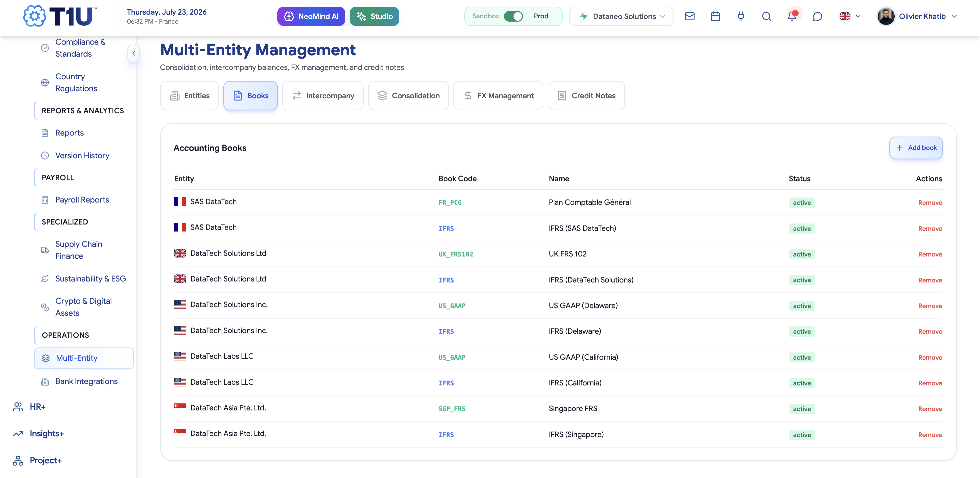Open notifications bell icon

tap(792, 16)
